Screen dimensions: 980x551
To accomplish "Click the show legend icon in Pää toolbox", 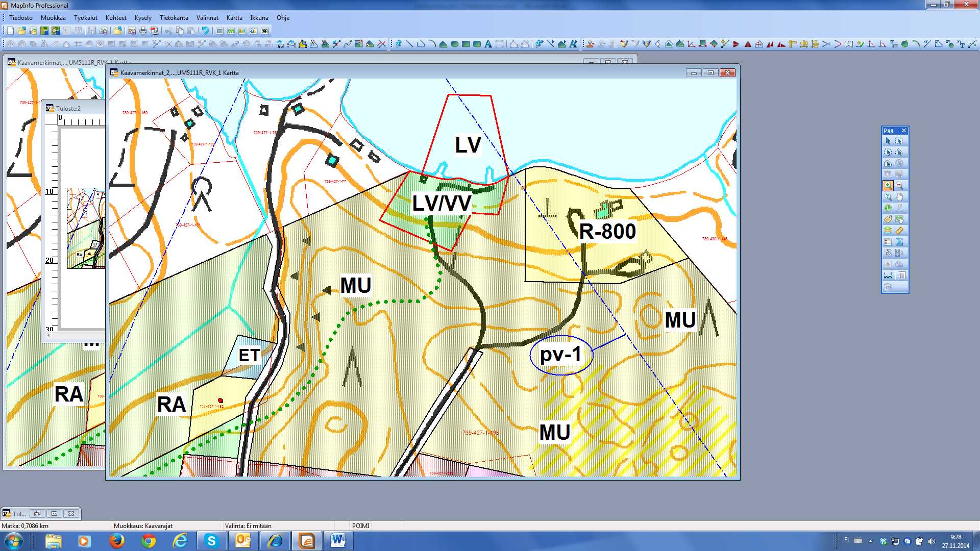I will [888, 242].
